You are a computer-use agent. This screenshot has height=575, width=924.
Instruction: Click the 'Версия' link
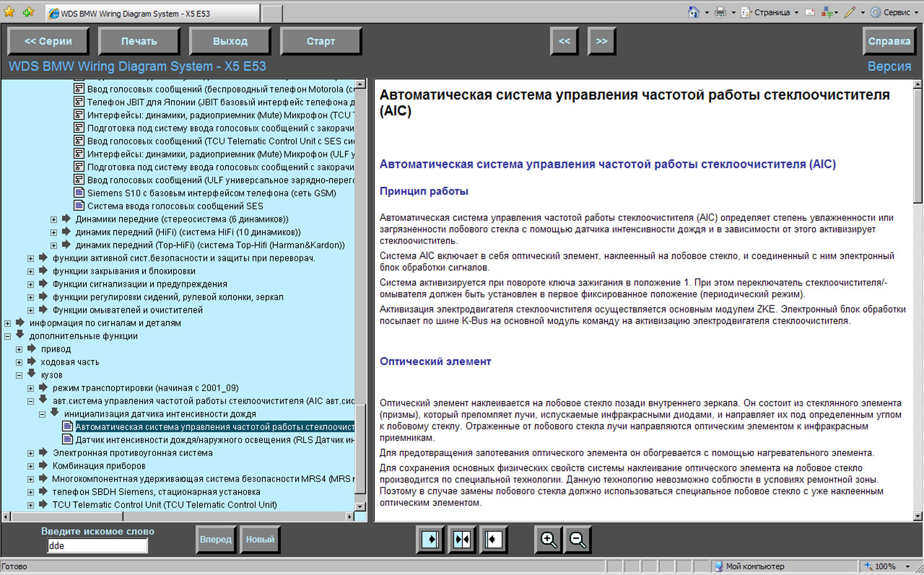pos(889,67)
